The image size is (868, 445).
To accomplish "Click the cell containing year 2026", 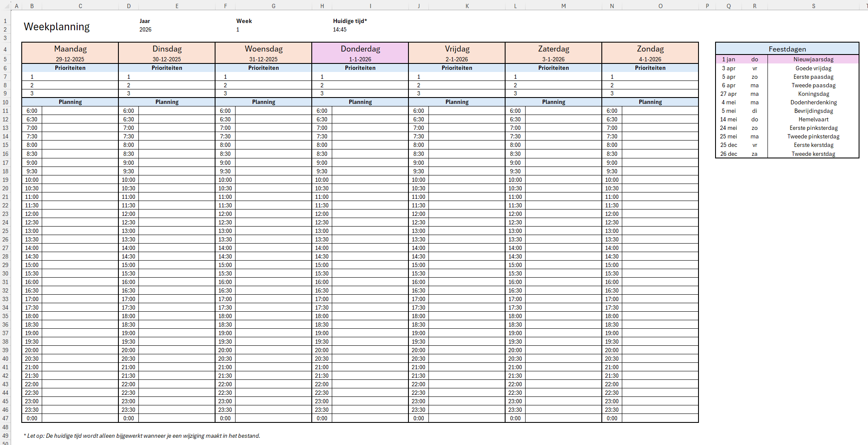I will click(x=145, y=29).
